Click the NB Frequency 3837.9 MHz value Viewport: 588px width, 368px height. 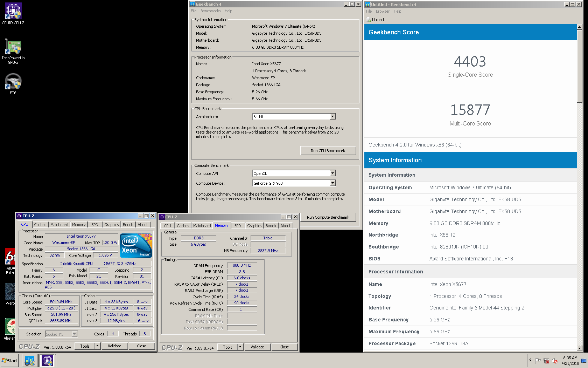[x=268, y=251]
